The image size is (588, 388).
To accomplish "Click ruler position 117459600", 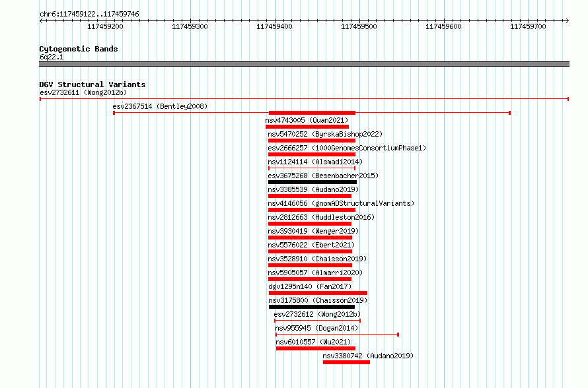I will 443,26.
